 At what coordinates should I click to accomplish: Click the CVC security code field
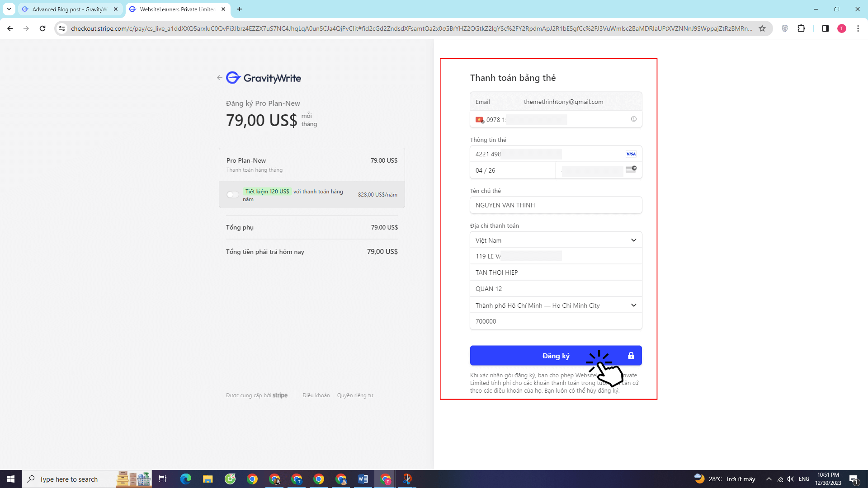click(599, 170)
